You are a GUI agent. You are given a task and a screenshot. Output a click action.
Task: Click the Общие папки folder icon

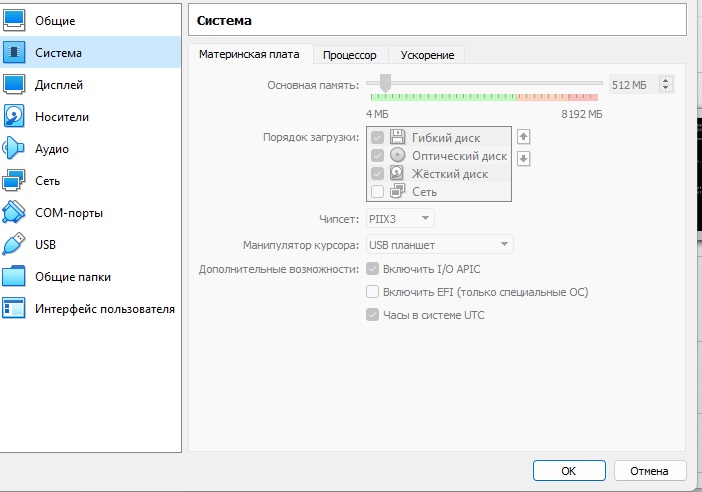(x=14, y=277)
